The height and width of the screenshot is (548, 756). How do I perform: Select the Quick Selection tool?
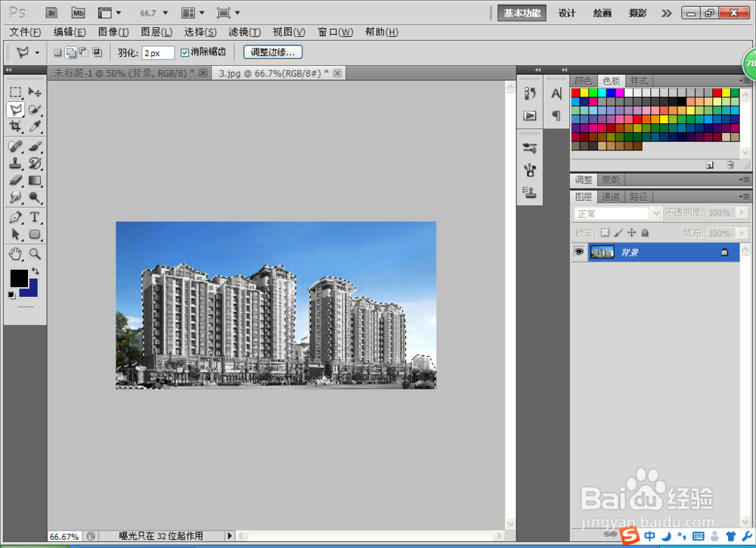pos(34,110)
